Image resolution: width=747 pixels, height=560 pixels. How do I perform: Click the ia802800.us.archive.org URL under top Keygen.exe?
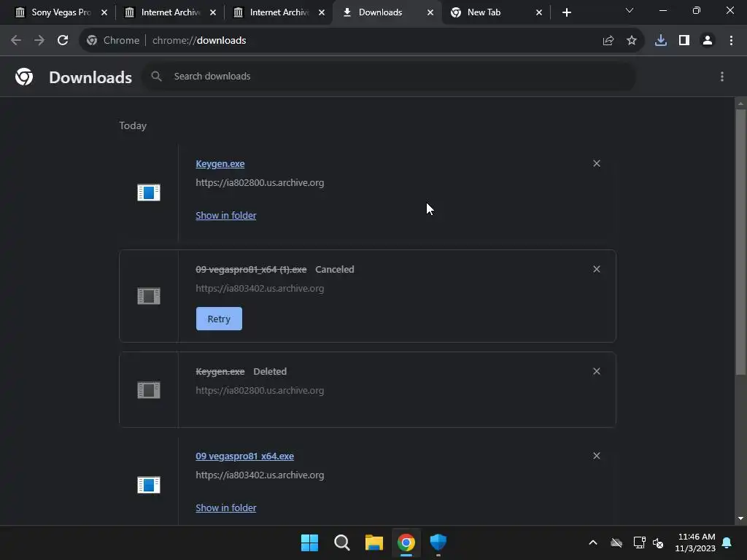[260, 182]
